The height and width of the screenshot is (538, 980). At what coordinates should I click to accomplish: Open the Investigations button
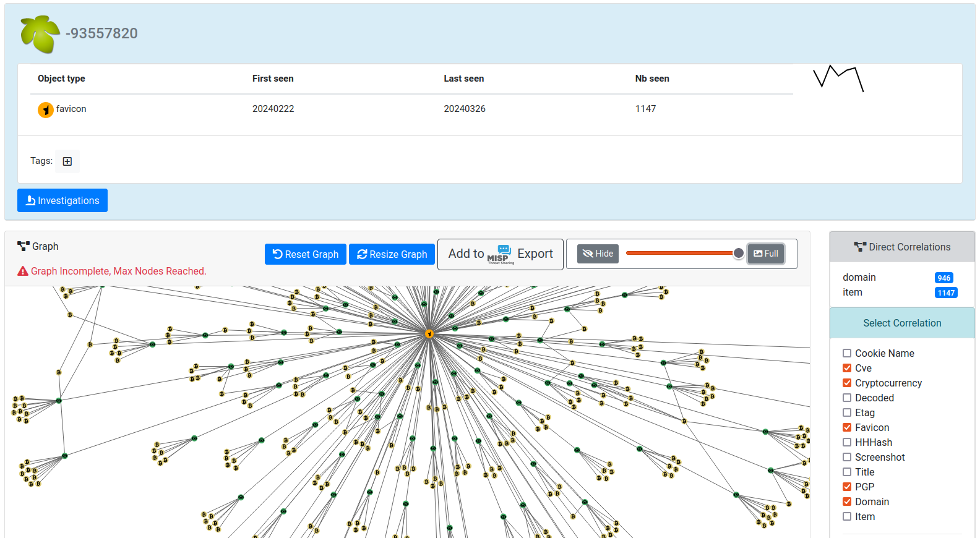click(x=62, y=200)
